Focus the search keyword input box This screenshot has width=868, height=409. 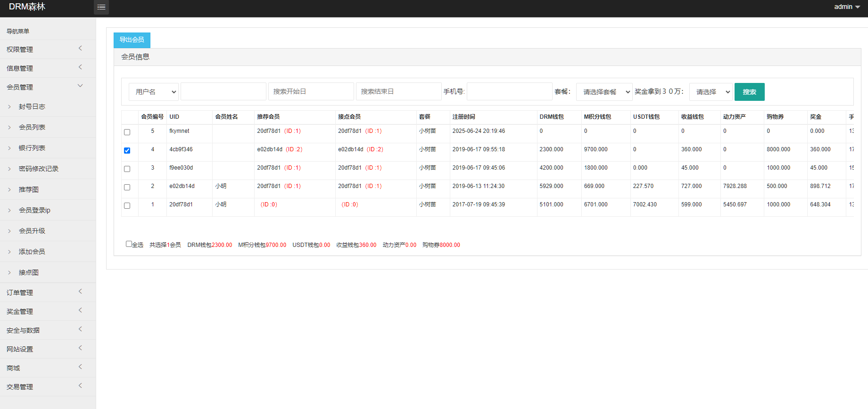pos(223,92)
